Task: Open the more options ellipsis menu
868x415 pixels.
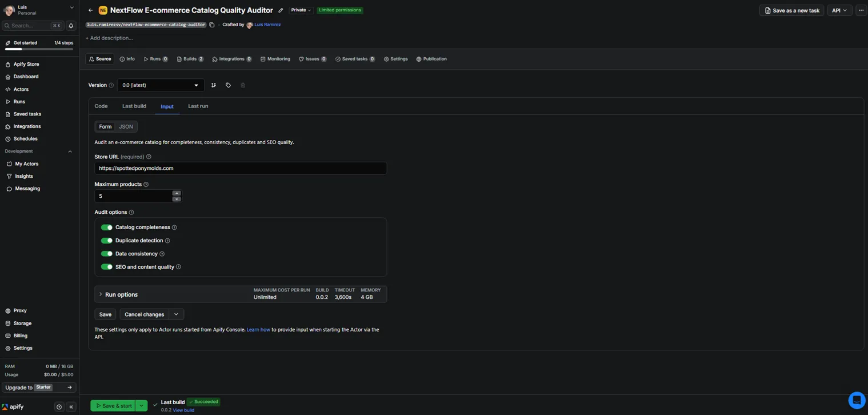Action: pos(861,10)
